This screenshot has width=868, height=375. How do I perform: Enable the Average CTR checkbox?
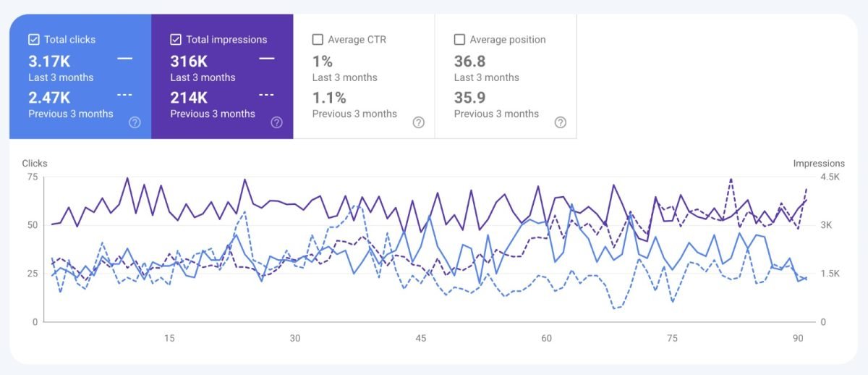click(317, 40)
